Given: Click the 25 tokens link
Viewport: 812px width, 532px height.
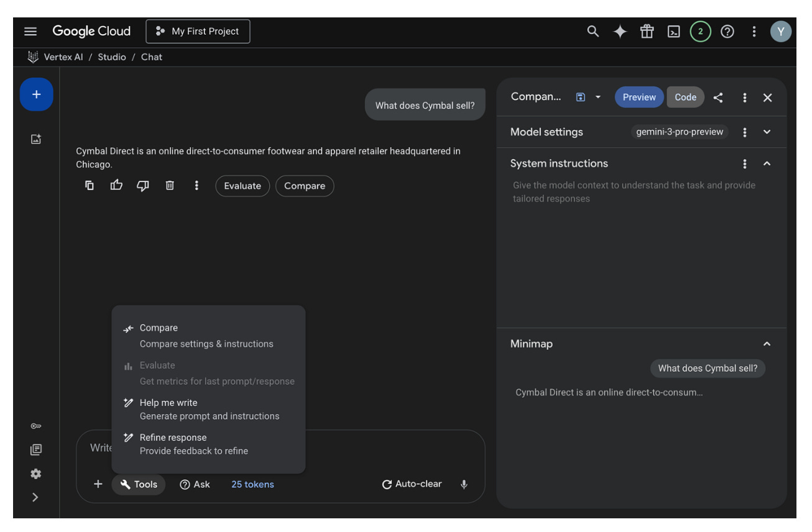Looking at the screenshot, I should (252, 485).
